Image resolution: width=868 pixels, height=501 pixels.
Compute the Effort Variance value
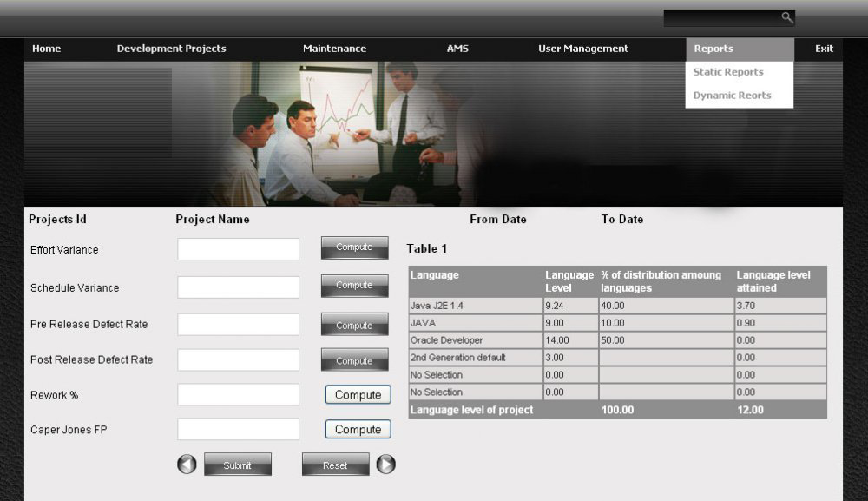click(x=354, y=247)
